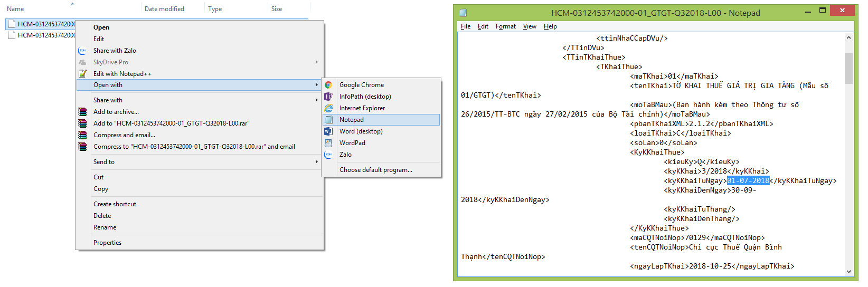This screenshot has width=868, height=287.
Task: Click the Google Chrome icon in submenu
Action: click(328, 85)
